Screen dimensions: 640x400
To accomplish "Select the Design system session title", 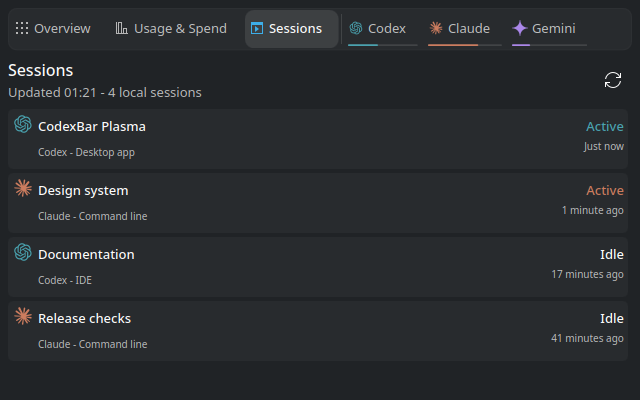I will pos(83,191).
